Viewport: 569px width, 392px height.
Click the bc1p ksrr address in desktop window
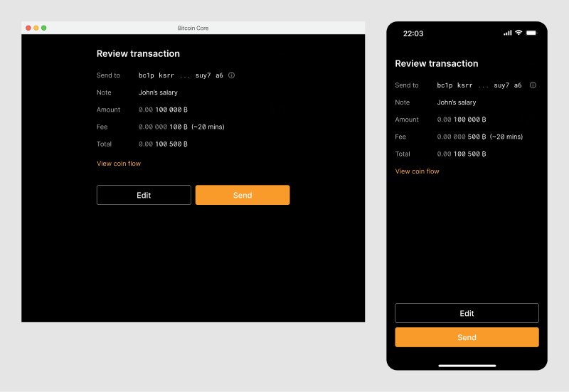click(x=181, y=75)
